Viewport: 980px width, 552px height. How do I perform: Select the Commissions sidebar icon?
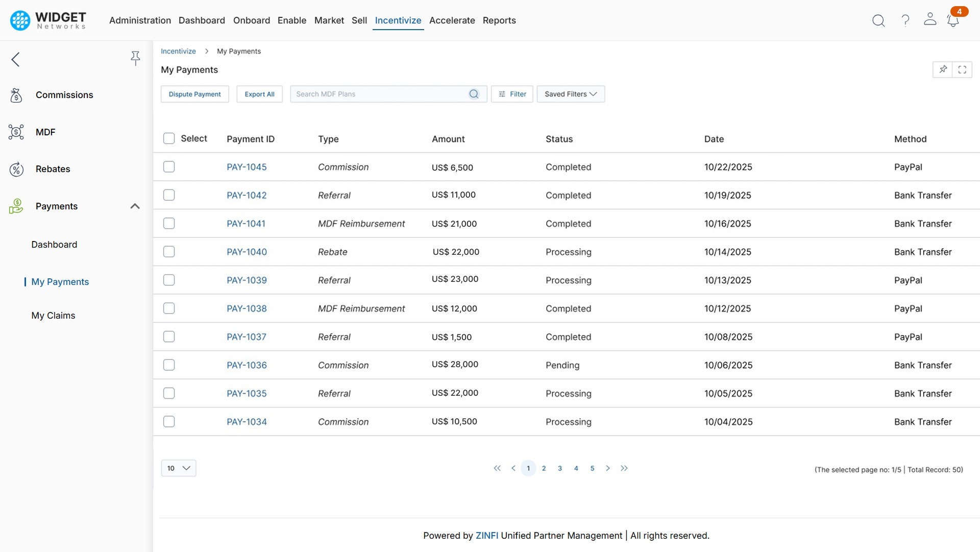pos(16,95)
